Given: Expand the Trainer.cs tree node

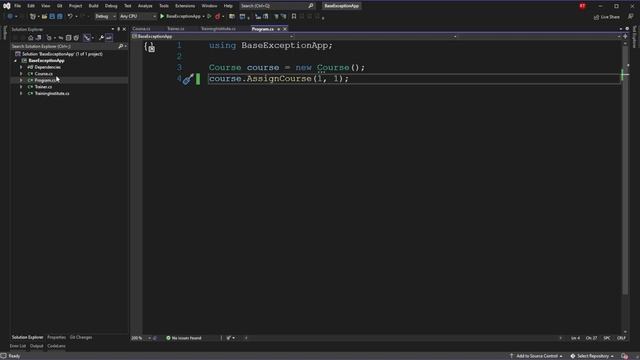Looking at the screenshot, I should [21, 87].
